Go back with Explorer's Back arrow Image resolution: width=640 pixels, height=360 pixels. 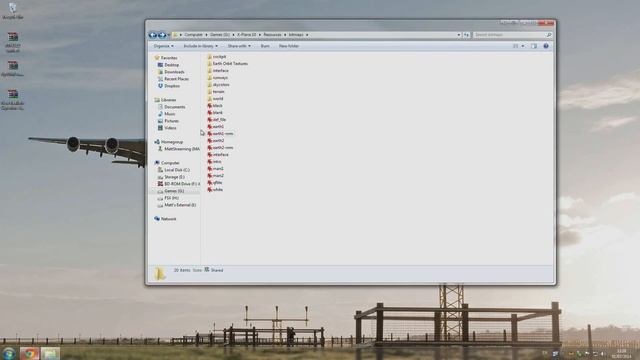(153, 35)
